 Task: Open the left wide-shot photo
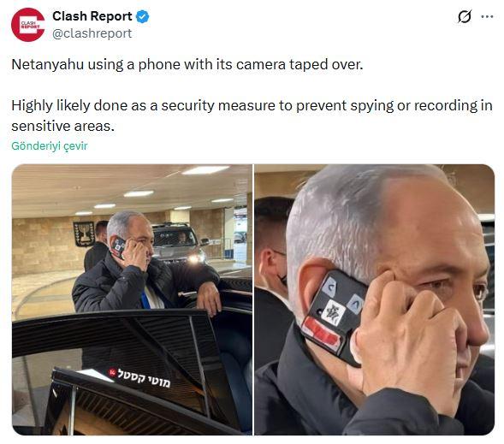132,299
